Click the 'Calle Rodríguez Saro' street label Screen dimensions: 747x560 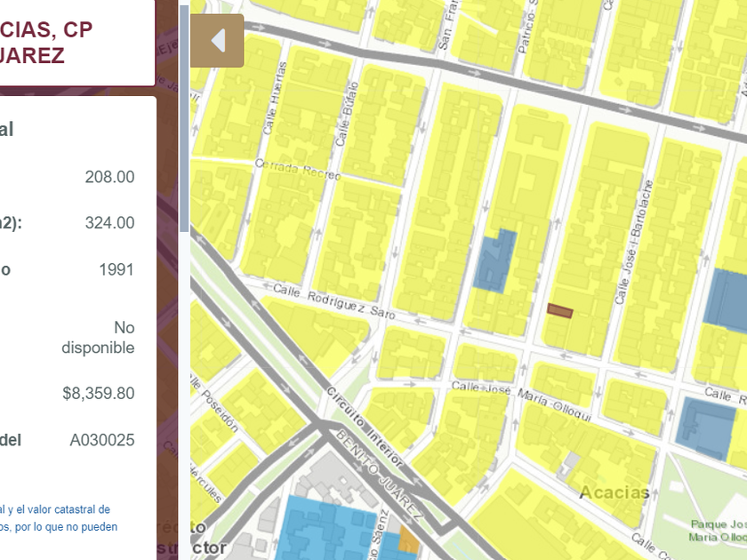[x=334, y=300]
